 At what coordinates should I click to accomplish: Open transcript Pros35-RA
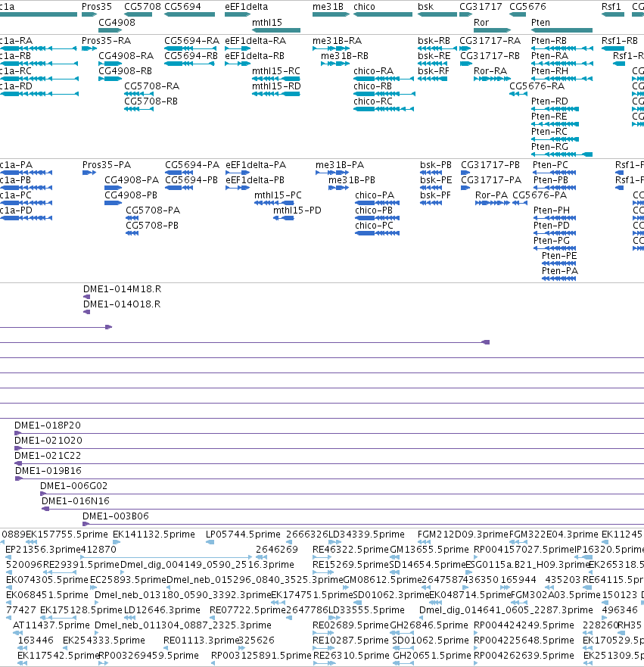pyautogui.click(x=106, y=41)
